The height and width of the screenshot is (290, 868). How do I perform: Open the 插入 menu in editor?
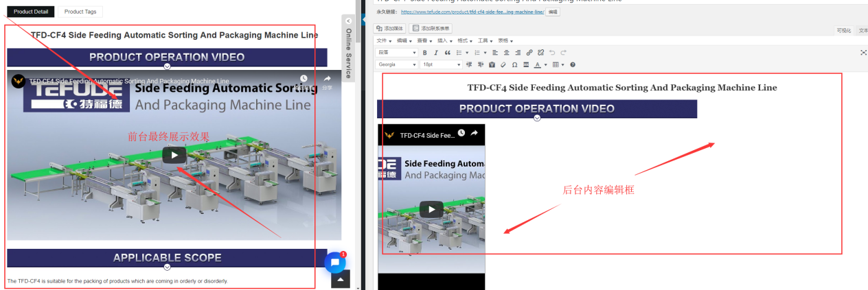pyautogui.click(x=444, y=41)
